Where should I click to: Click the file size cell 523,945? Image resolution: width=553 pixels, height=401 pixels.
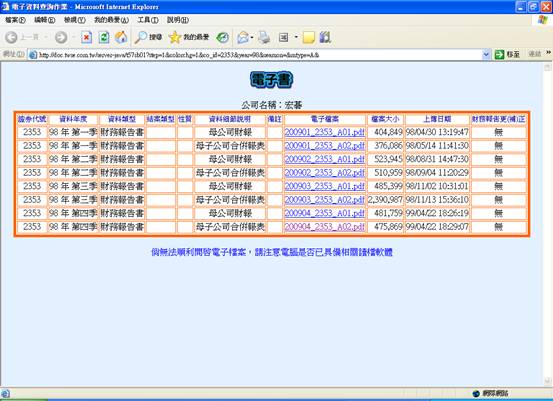(388, 159)
